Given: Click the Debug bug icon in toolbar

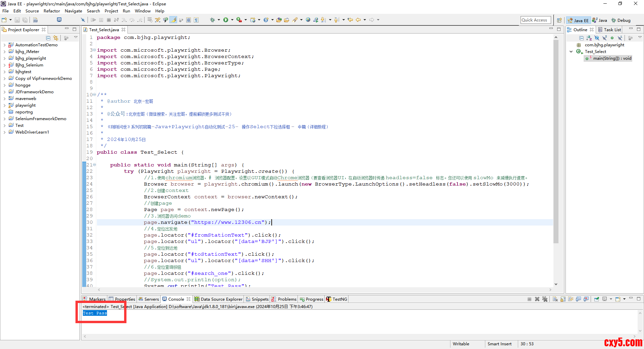Looking at the screenshot, I should [x=212, y=20].
